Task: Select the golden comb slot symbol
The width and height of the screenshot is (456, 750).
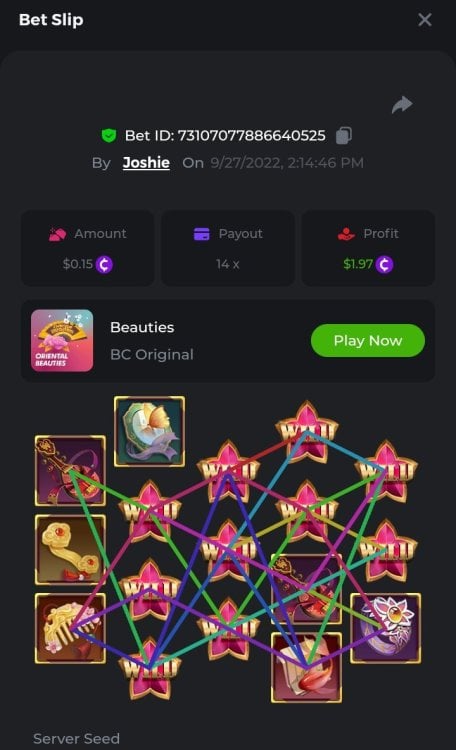Action: [70, 629]
